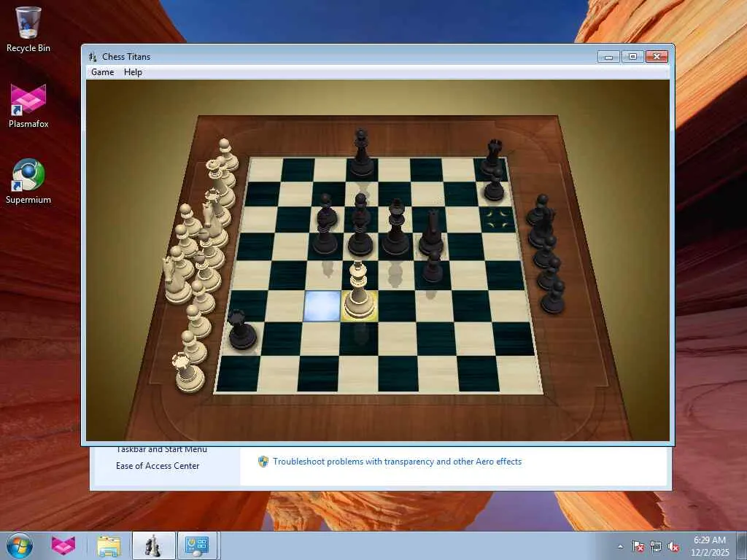Open the Action Center flag icon
This screenshot has width=747, height=560.
638,546
